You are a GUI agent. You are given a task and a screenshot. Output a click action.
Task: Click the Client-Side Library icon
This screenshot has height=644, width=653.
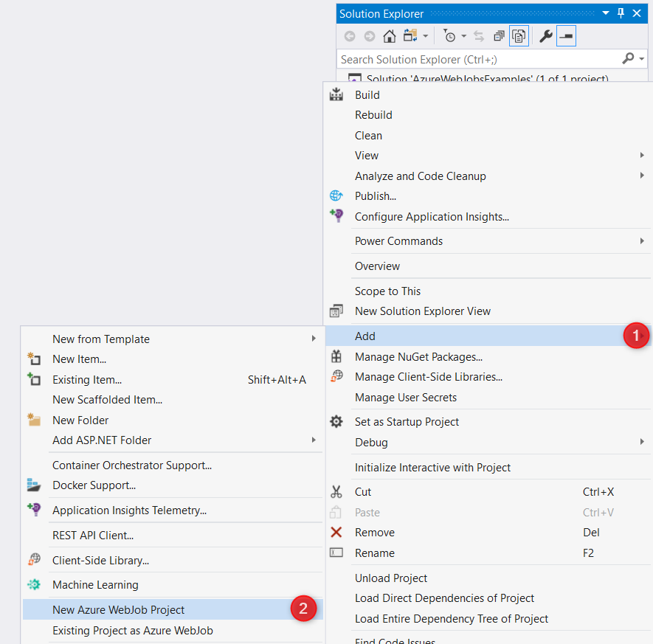34,559
